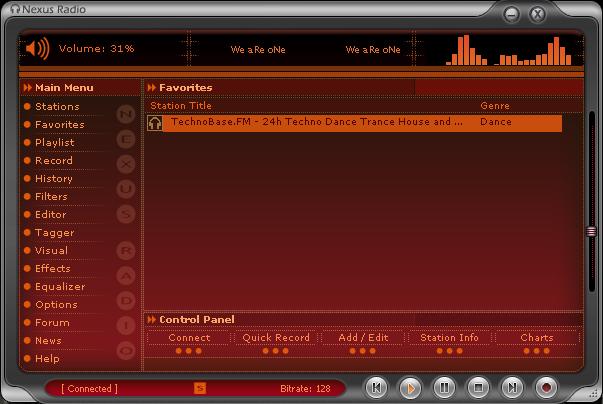
Task: Open Station Info in Control Panel
Action: (x=450, y=338)
